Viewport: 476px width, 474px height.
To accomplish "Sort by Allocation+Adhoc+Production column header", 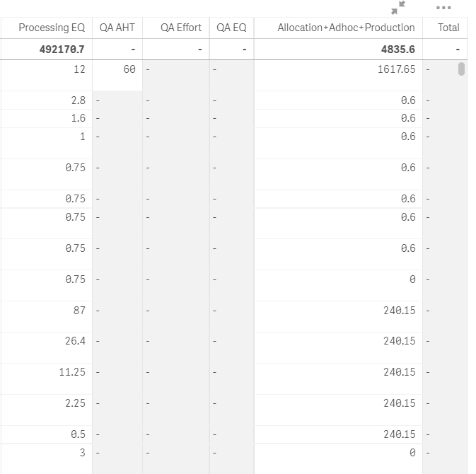I will [x=346, y=28].
